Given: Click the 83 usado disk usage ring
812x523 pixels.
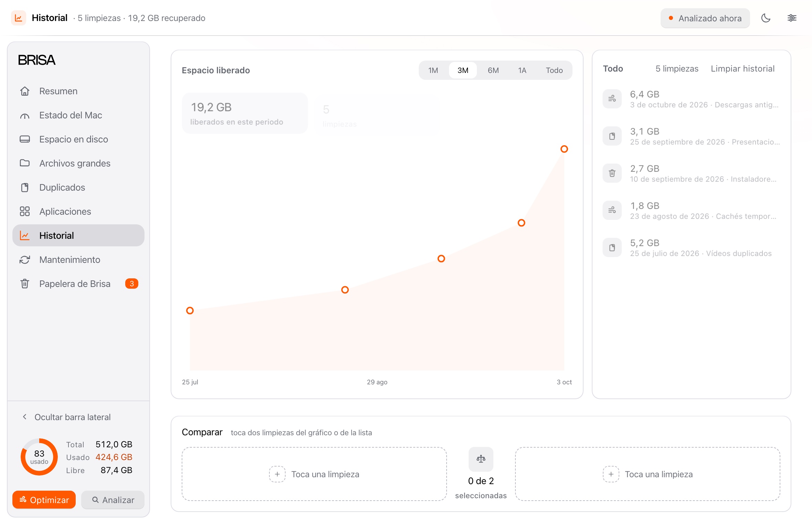Looking at the screenshot, I should coord(39,457).
